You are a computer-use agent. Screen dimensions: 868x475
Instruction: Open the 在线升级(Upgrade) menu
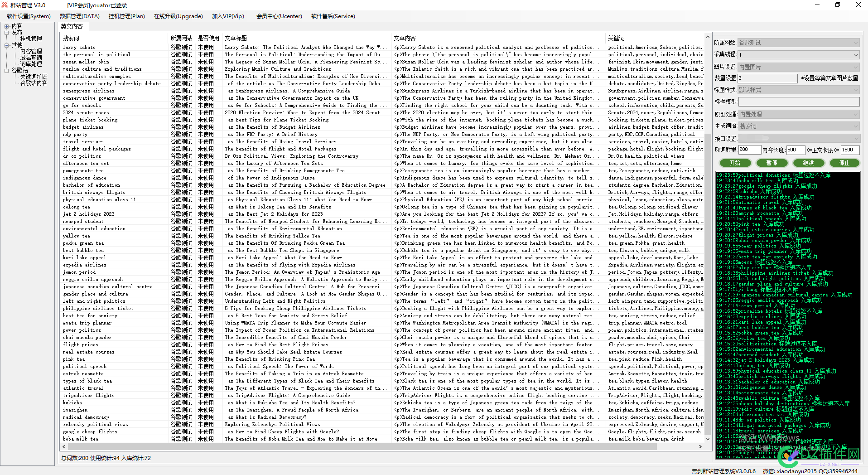point(178,16)
